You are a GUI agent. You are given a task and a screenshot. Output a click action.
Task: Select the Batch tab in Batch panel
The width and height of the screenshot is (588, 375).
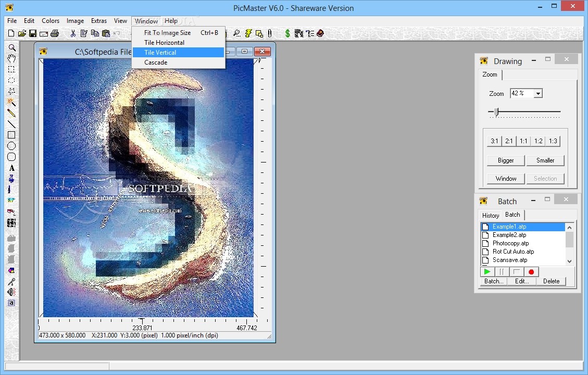[512, 215]
